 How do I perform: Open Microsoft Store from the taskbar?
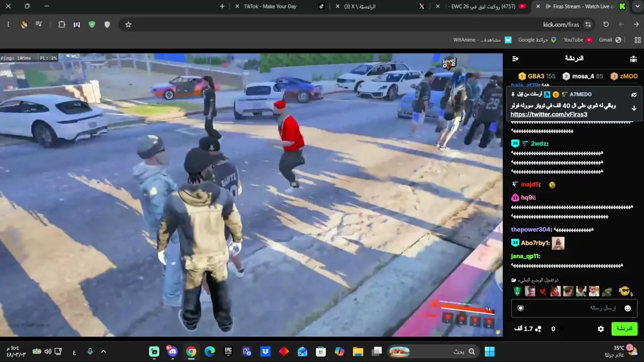coord(320,351)
